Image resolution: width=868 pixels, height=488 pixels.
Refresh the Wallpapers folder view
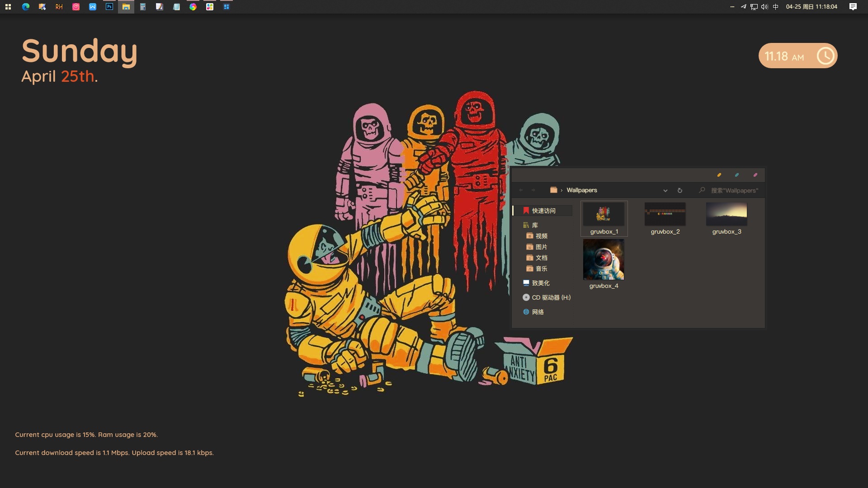pyautogui.click(x=679, y=190)
